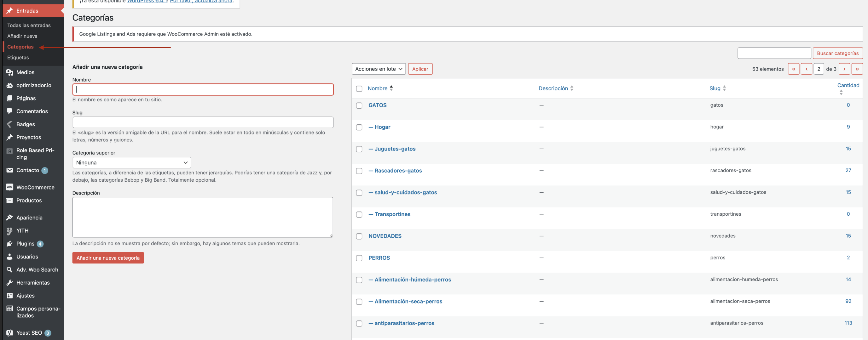The width and height of the screenshot is (868, 340).
Task: Tick the select-all checkbox in table header
Action: (359, 88)
